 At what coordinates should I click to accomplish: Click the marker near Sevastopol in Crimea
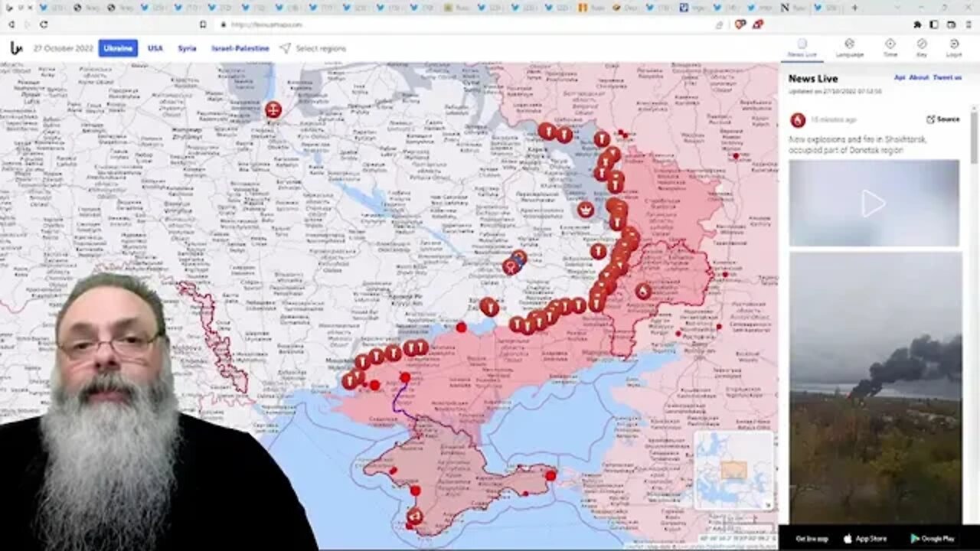(x=414, y=516)
